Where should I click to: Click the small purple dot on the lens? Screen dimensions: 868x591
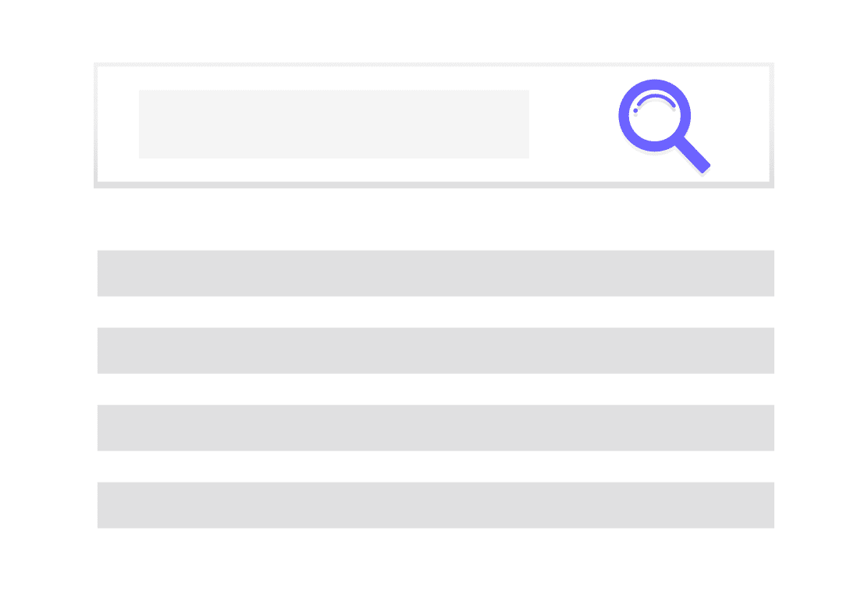635,111
